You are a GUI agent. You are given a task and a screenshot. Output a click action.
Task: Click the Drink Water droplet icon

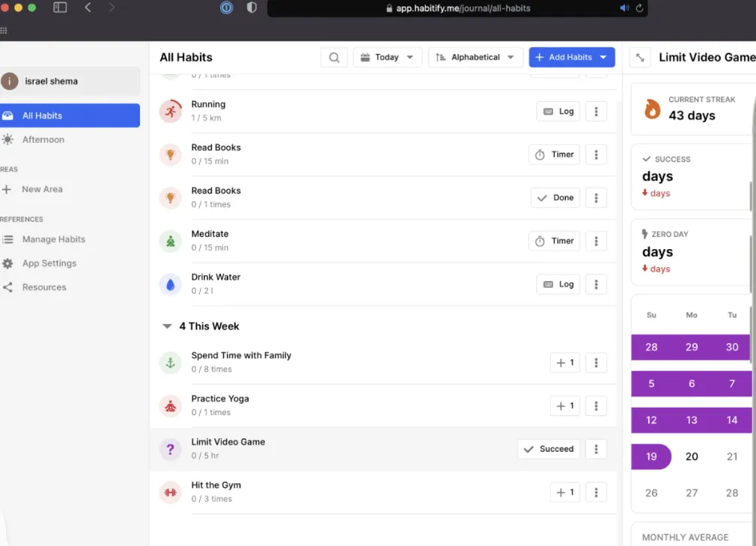pos(171,284)
